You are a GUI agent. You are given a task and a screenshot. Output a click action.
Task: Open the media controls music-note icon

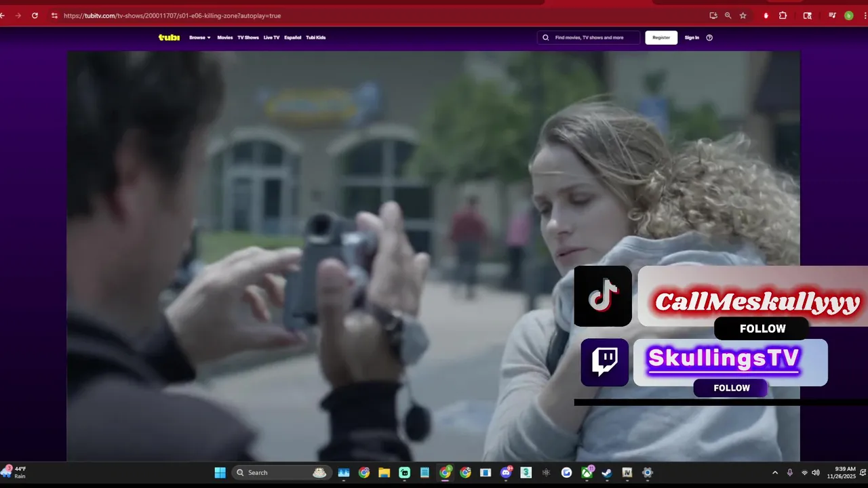click(x=833, y=16)
